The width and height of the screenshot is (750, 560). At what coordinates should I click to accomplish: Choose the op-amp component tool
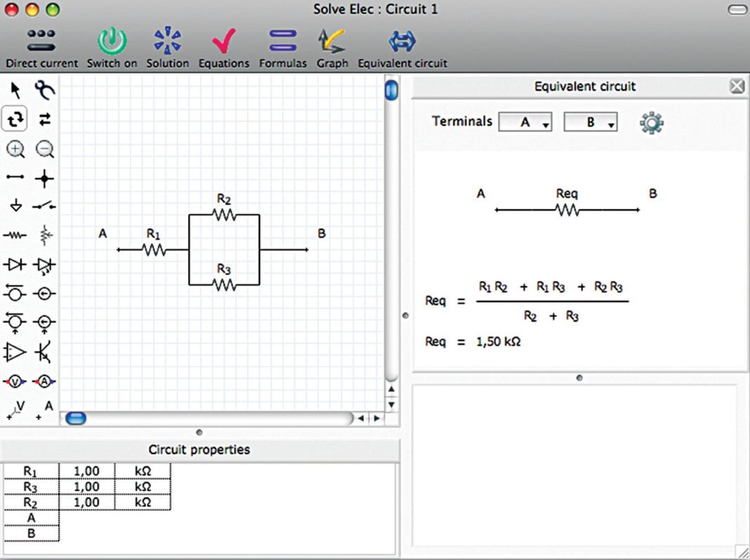pos(15,351)
